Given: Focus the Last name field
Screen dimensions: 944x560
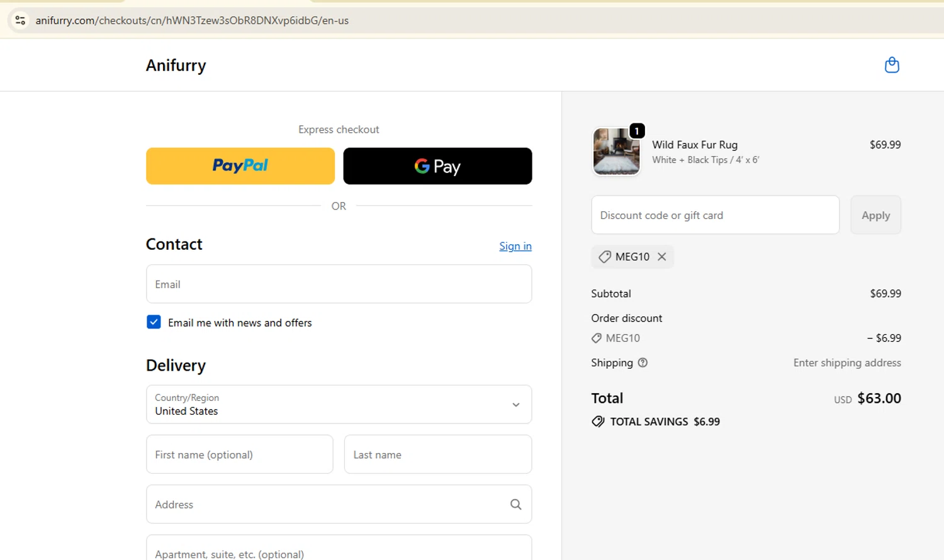Looking at the screenshot, I should (x=438, y=454).
